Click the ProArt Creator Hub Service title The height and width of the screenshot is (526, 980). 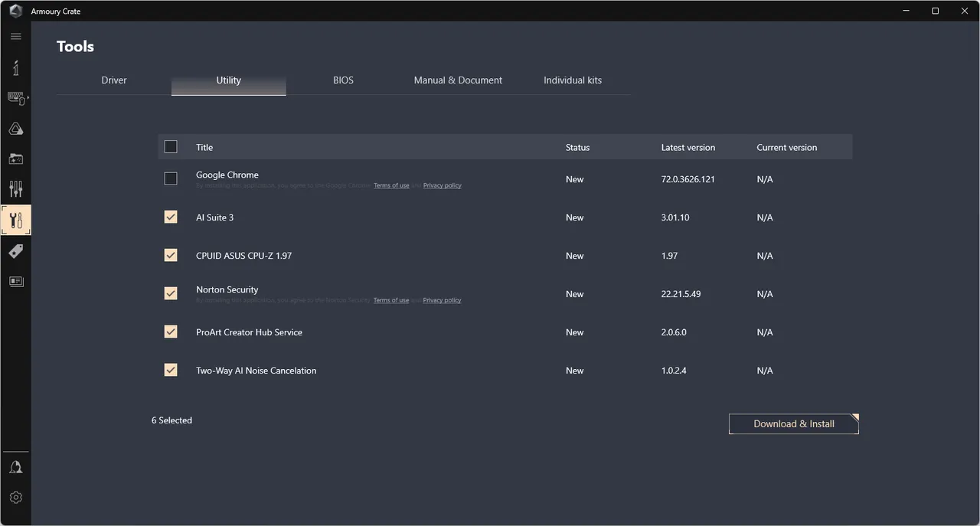point(250,332)
